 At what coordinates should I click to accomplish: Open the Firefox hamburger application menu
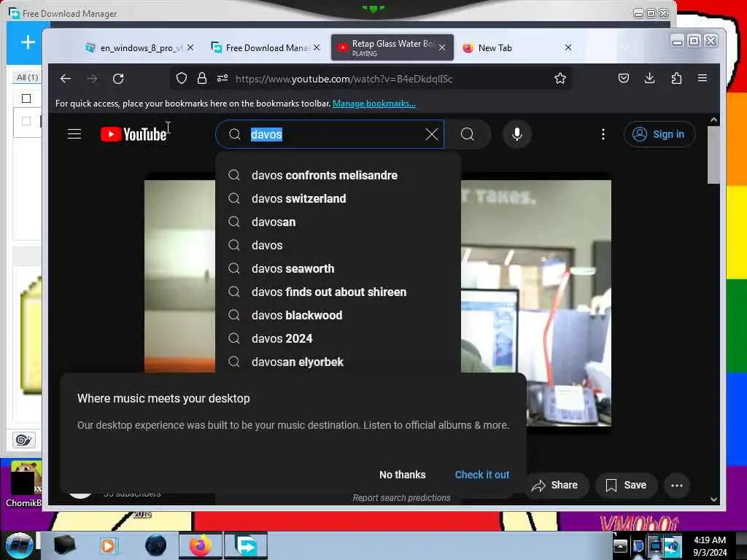click(703, 78)
